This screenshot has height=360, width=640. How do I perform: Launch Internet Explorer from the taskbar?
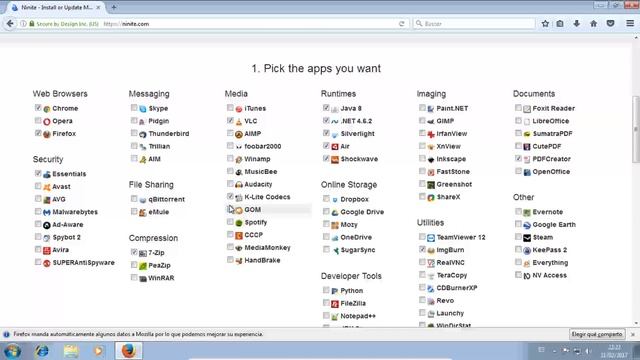click(42, 351)
